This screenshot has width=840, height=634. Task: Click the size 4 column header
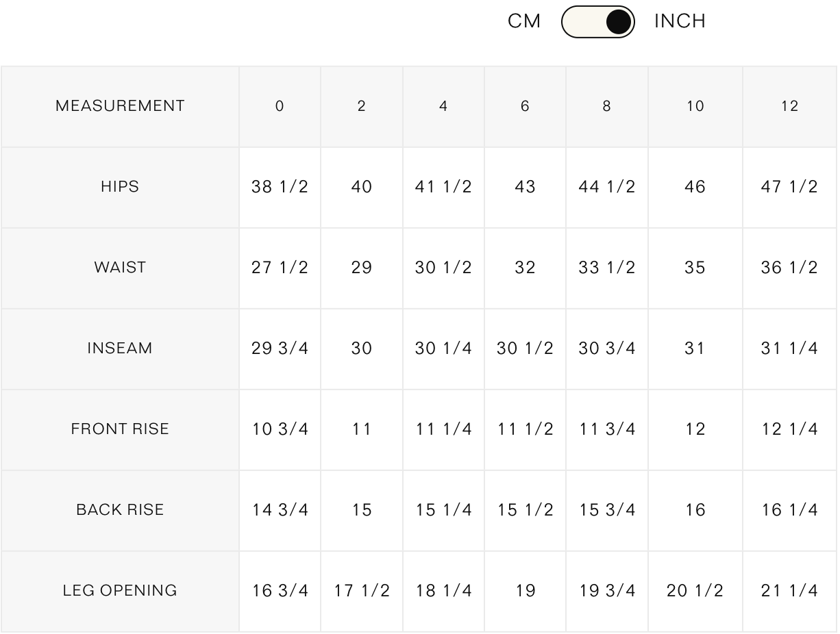(443, 106)
